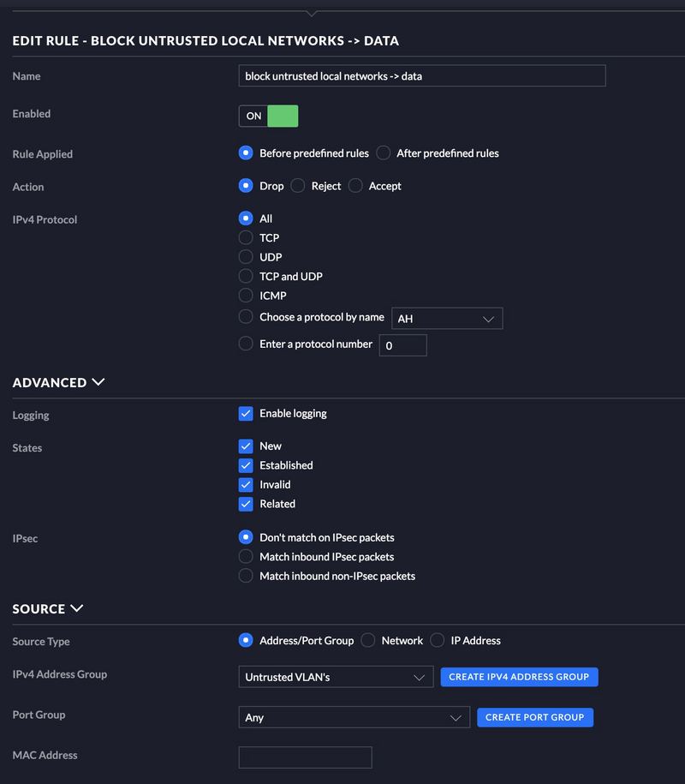This screenshot has height=784, width=685.
Task: Collapse the Source section chevron
Action: [77, 608]
